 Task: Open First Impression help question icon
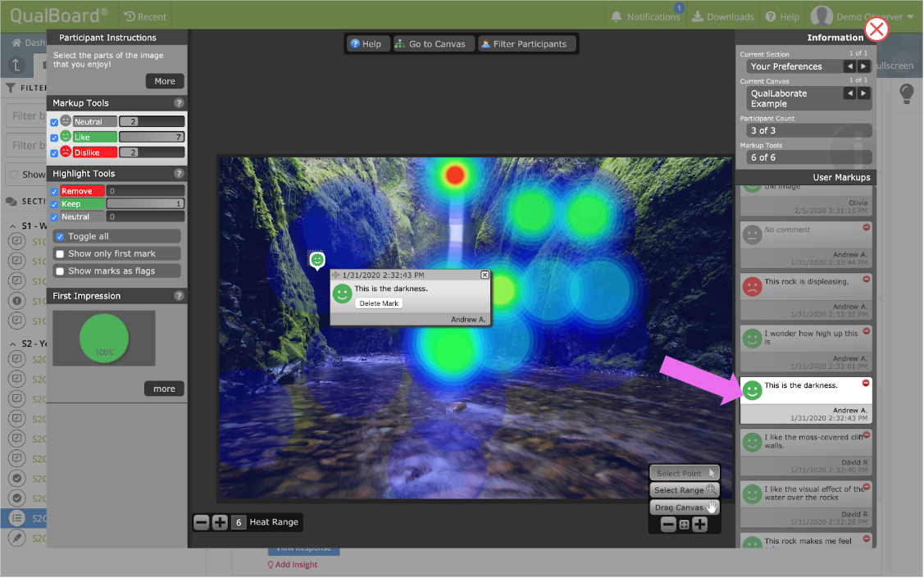coord(179,296)
